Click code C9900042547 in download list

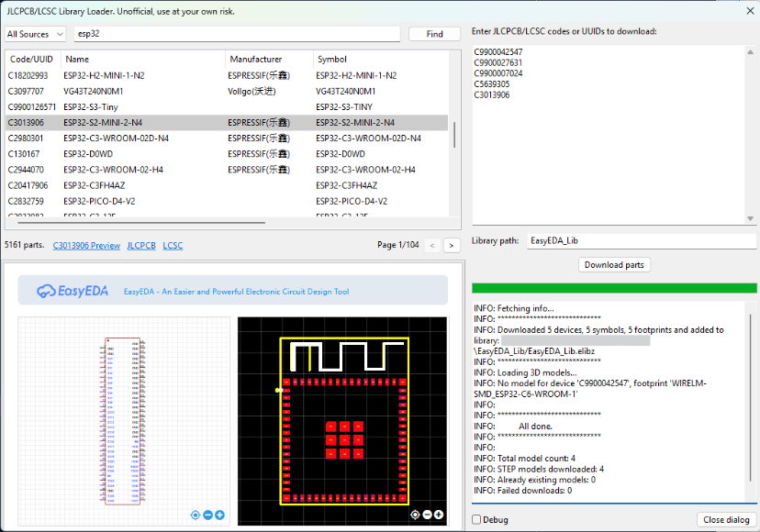[x=498, y=52]
